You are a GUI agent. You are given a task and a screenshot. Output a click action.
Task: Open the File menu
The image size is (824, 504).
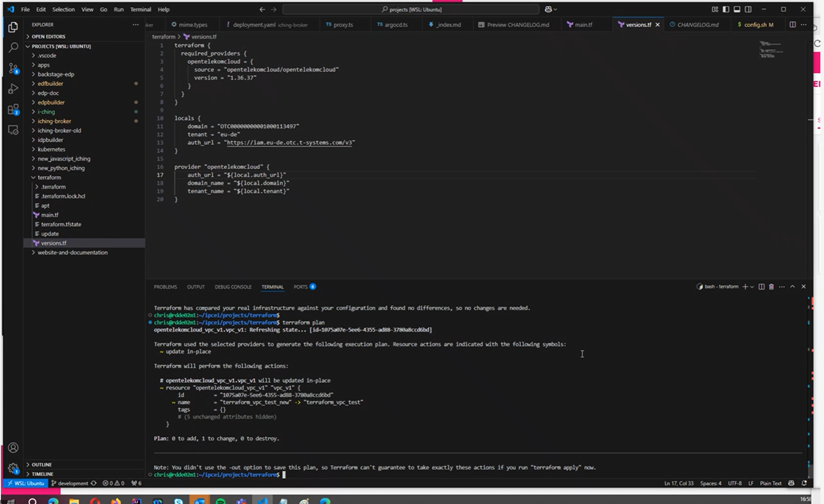tap(25, 9)
